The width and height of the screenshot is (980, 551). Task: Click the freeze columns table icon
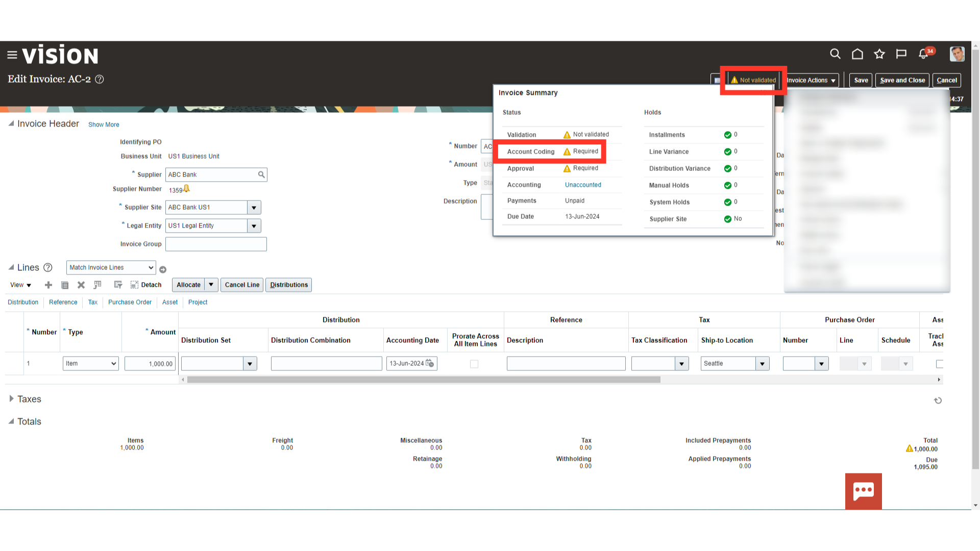tap(97, 285)
